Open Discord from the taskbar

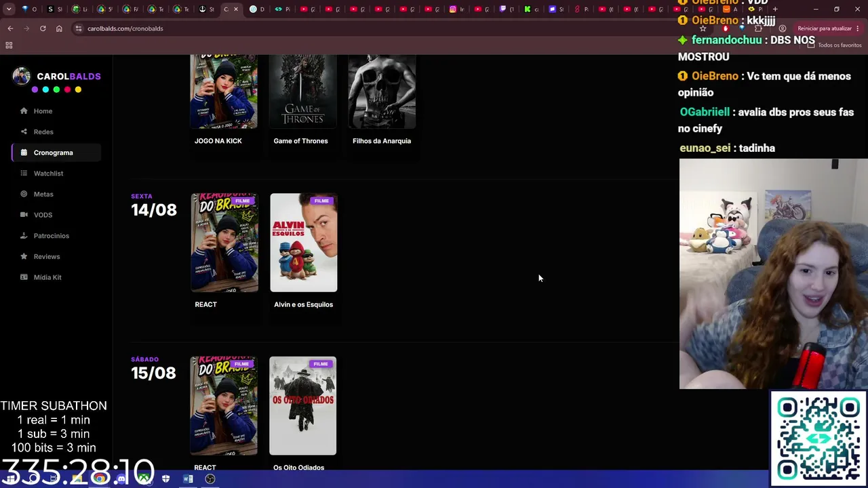[121, 479]
